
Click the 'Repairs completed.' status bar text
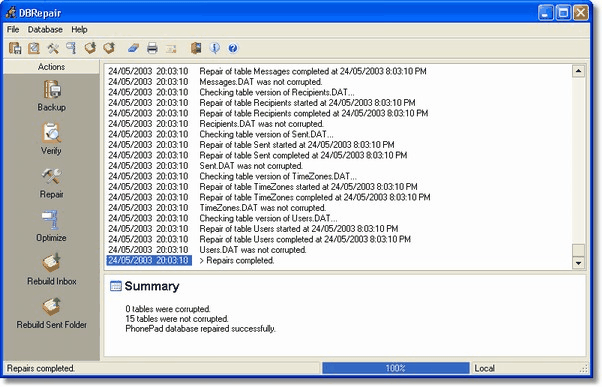pos(41,368)
